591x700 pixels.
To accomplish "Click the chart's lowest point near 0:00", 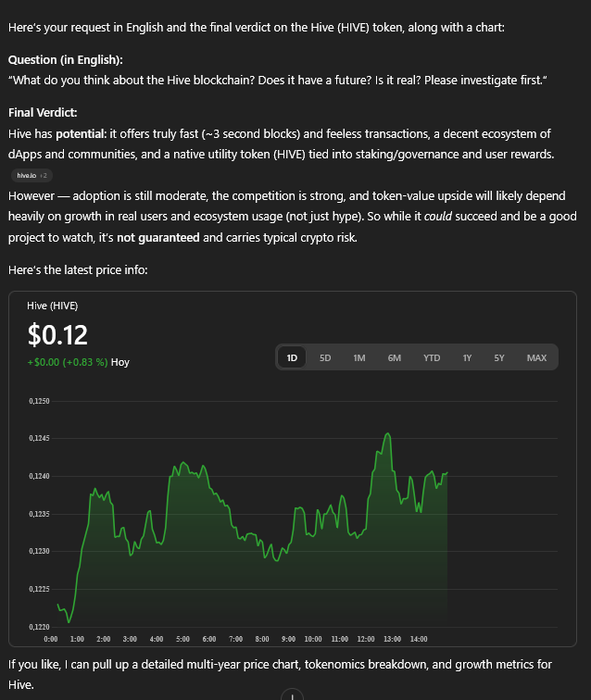I will tap(68, 621).
